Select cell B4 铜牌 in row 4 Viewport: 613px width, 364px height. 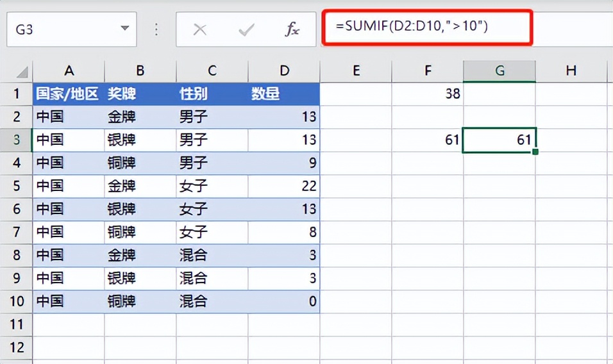pyautogui.click(x=140, y=163)
